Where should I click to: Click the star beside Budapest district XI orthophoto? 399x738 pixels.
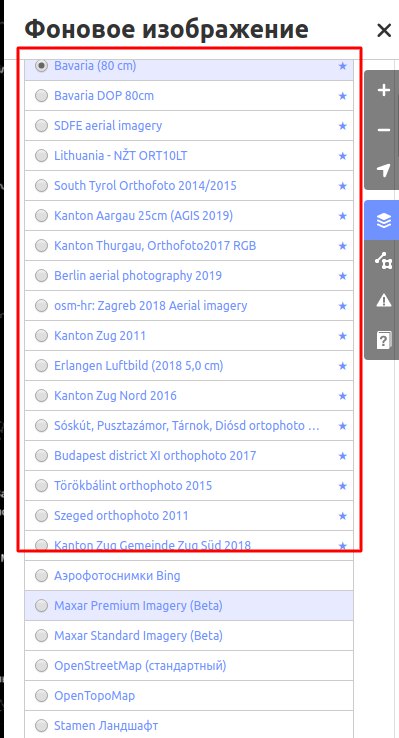click(x=343, y=456)
